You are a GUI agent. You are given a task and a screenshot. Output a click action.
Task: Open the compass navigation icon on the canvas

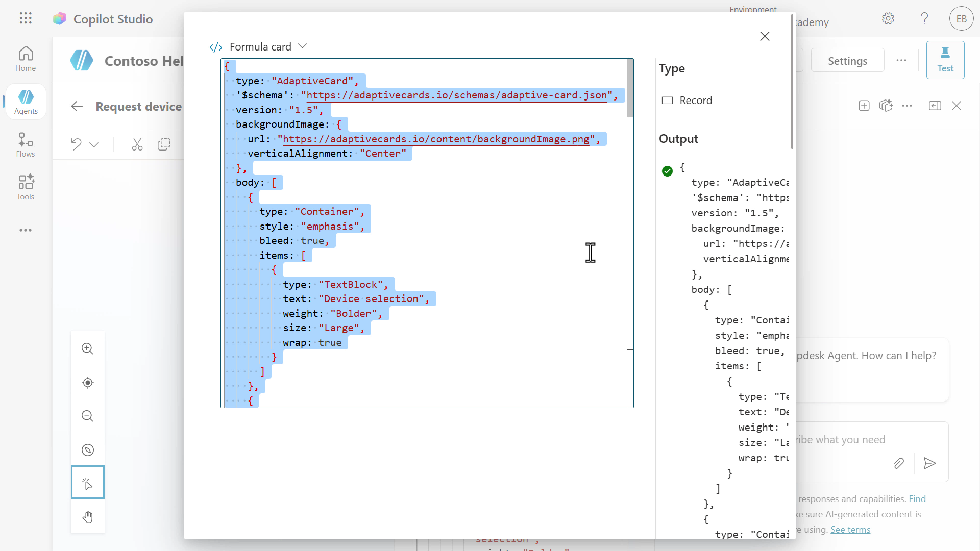coord(87,449)
